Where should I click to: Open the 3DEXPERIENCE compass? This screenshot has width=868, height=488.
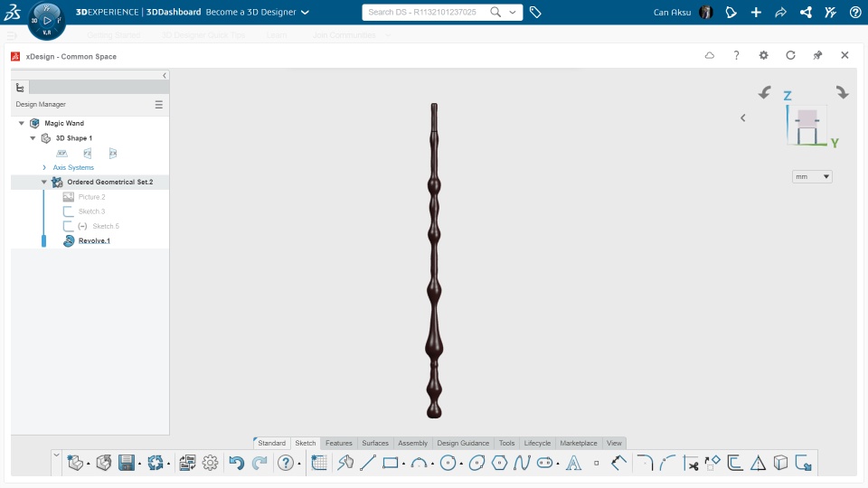46,21
